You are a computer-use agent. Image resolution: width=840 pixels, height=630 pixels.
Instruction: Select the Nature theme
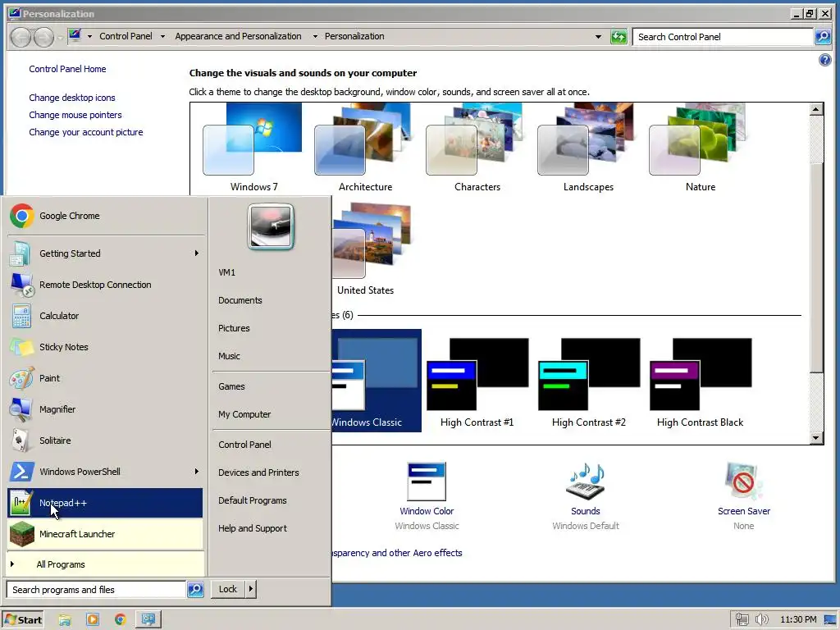pos(701,148)
